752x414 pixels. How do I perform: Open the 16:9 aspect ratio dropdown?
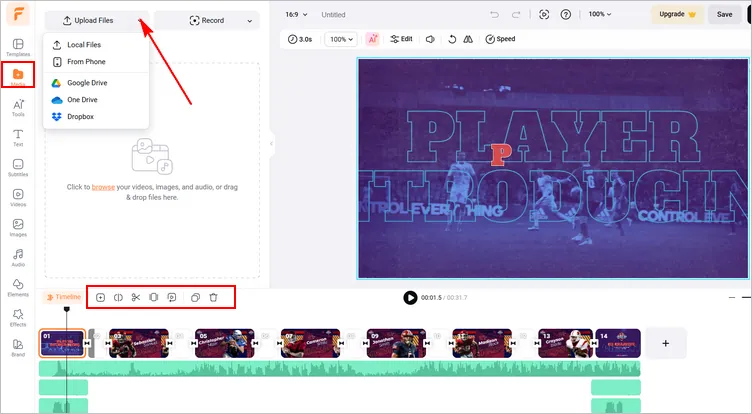[296, 14]
